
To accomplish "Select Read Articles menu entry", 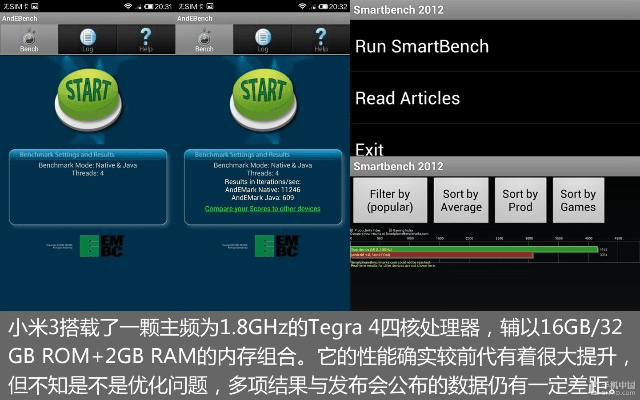I will 495,98.
